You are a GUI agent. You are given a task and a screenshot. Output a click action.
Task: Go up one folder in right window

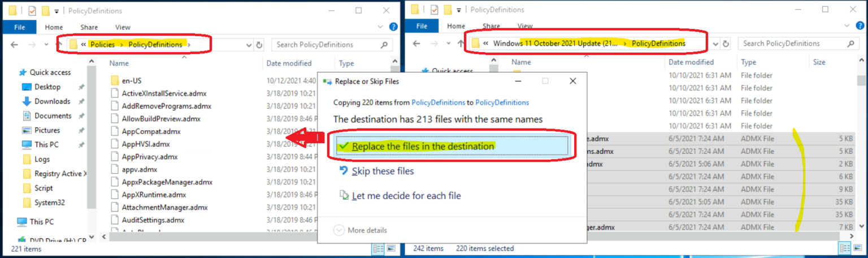tap(460, 44)
